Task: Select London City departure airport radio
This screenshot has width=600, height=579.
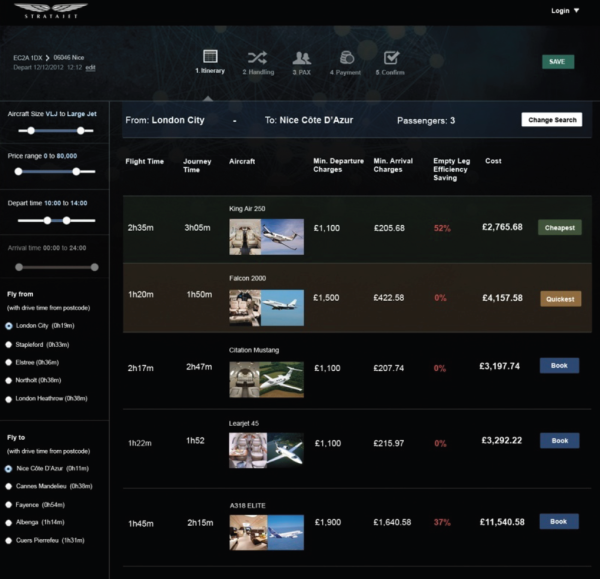Action: pyautogui.click(x=9, y=326)
